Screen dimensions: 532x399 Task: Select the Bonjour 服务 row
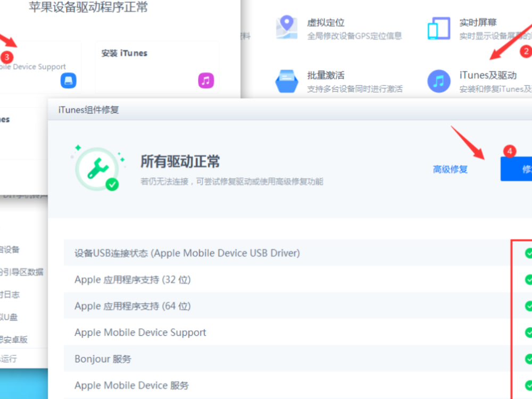(x=298, y=359)
